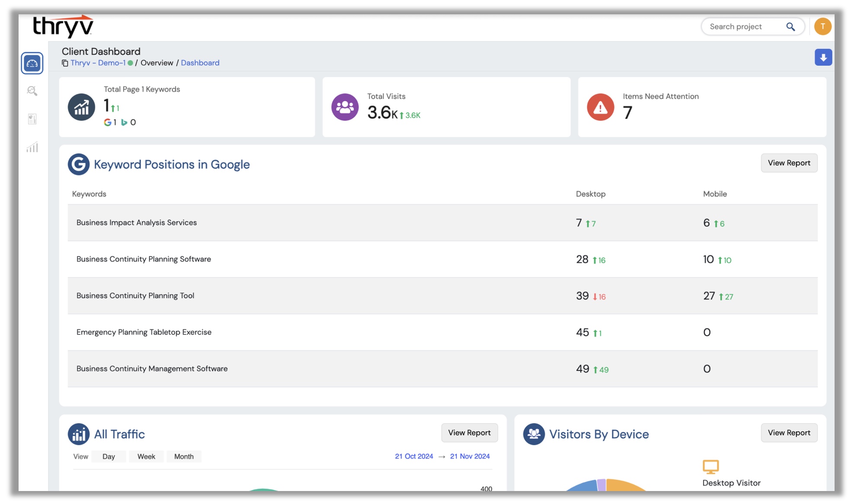Click the Bing icon under keyword count
Viewport: 851px width, 504px height.
[124, 122]
